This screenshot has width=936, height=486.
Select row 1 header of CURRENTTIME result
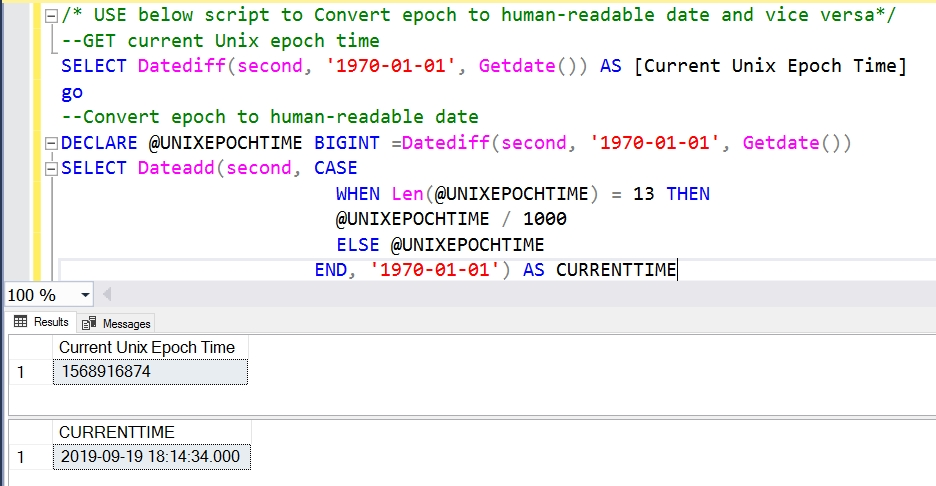pyautogui.click(x=30, y=457)
